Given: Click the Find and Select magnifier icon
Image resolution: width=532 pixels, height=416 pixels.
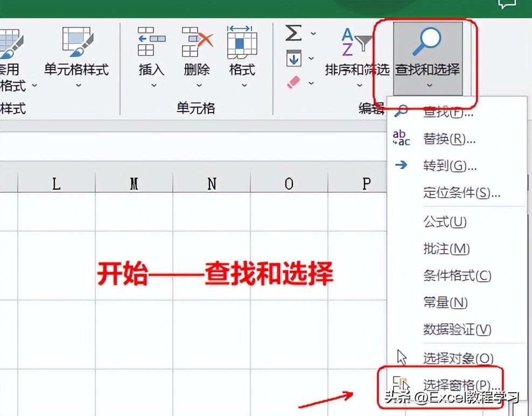Looking at the screenshot, I should click(427, 41).
